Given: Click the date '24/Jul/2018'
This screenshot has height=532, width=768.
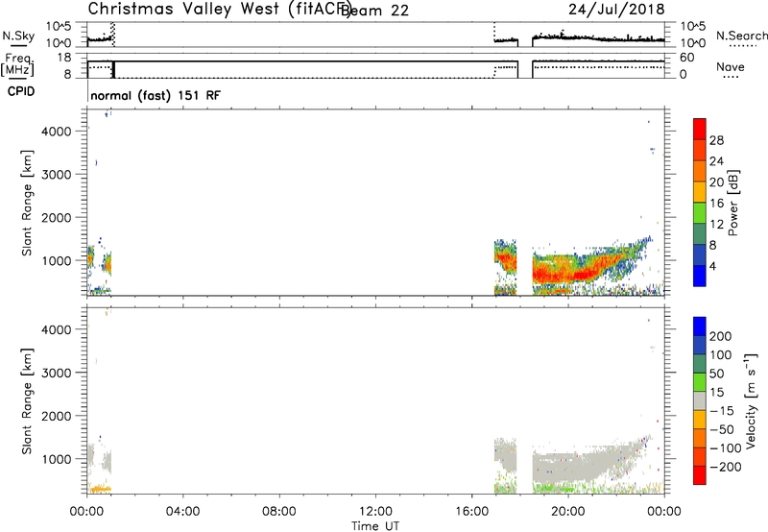Looking at the screenshot, I should click(616, 10).
